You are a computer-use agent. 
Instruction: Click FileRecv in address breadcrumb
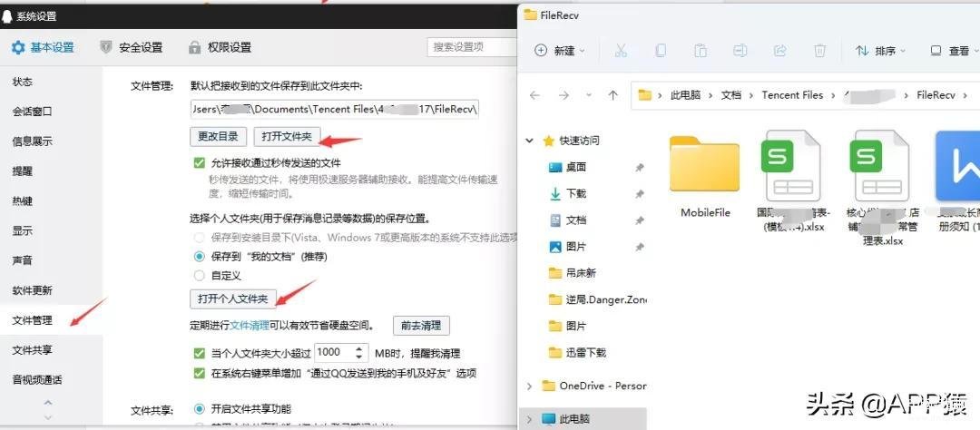tap(936, 95)
